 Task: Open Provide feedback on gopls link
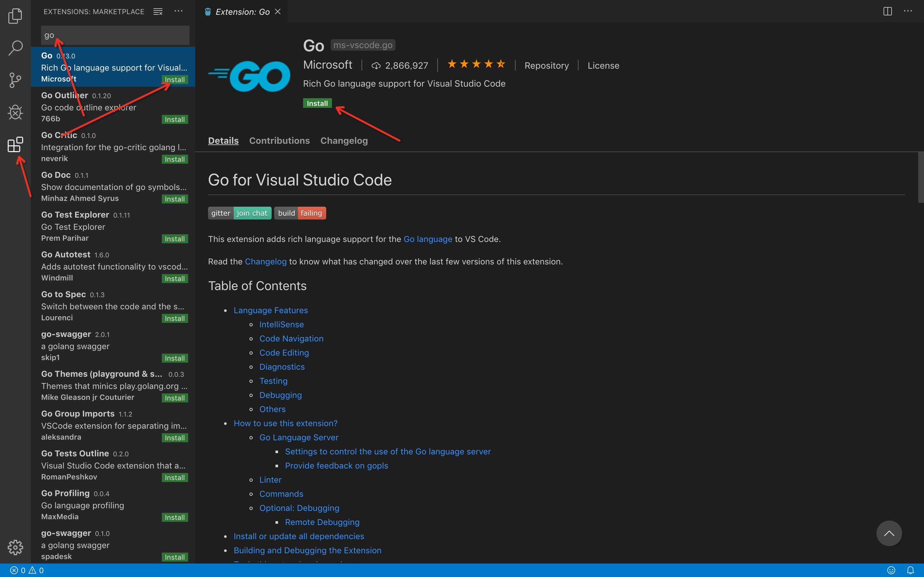pos(336,466)
